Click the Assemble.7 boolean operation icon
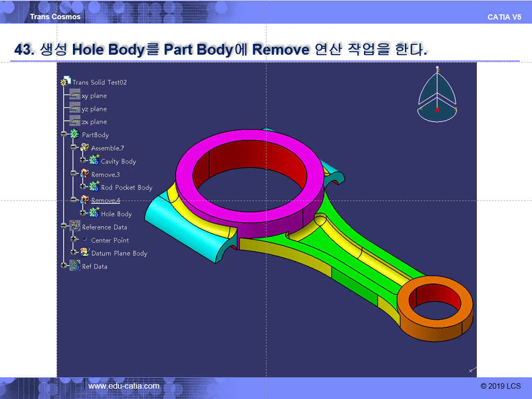 click(x=85, y=148)
